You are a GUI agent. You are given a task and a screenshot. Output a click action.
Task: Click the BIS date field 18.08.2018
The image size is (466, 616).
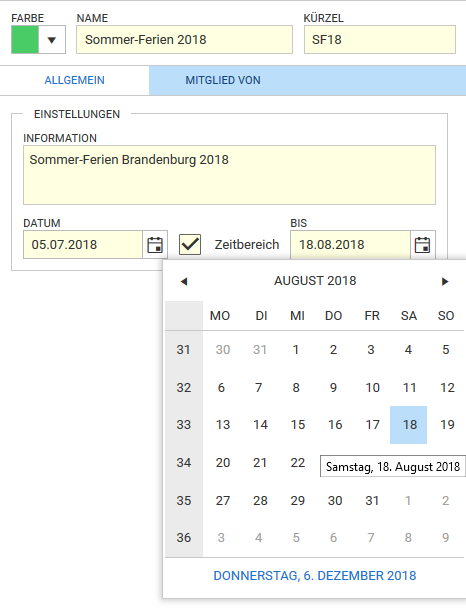tap(350, 245)
